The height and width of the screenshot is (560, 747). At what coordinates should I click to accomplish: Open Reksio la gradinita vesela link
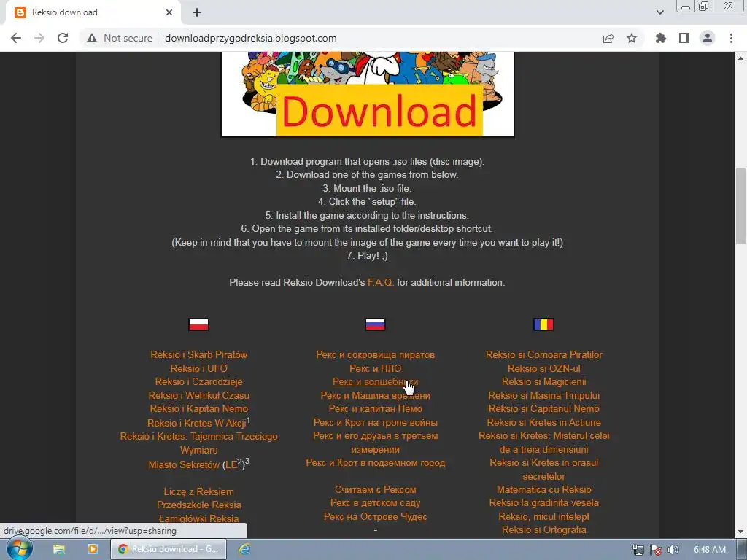click(x=544, y=503)
